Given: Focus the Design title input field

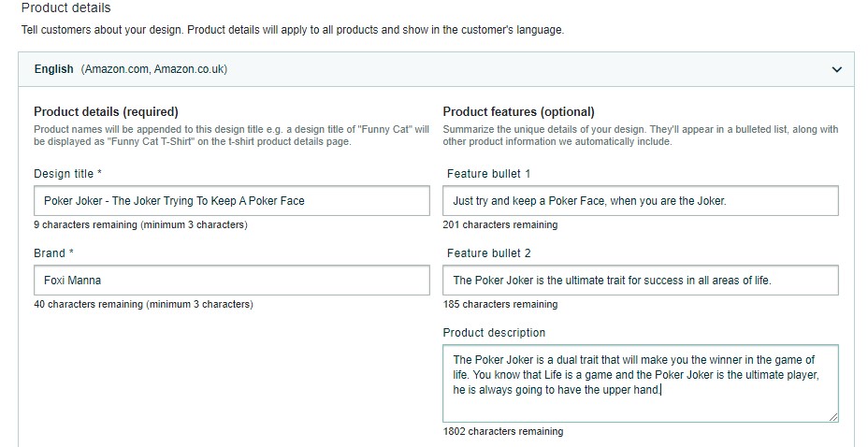Looking at the screenshot, I should (x=231, y=201).
